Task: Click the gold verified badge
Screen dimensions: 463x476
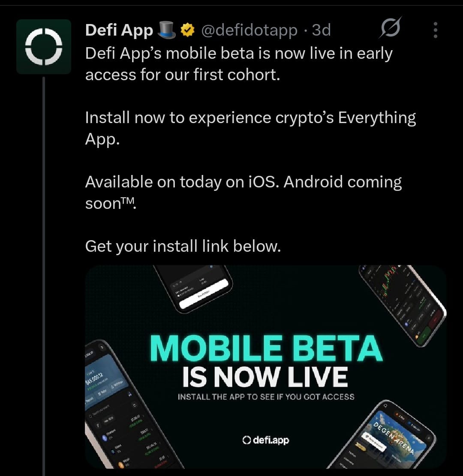Action: 187,30
